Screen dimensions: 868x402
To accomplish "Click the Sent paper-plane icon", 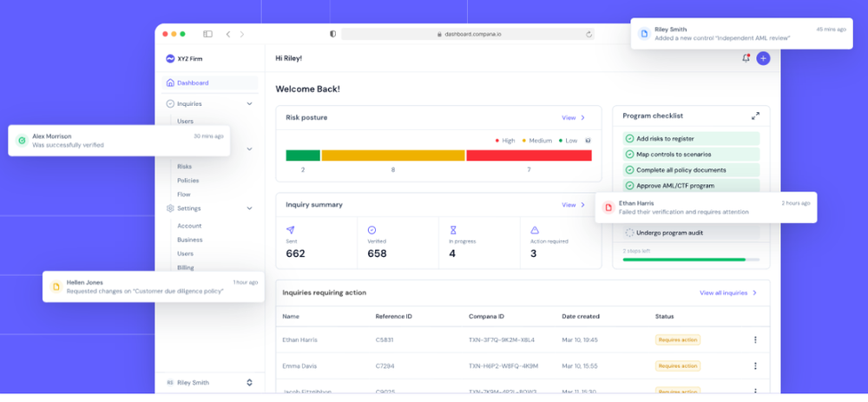I will (290, 230).
